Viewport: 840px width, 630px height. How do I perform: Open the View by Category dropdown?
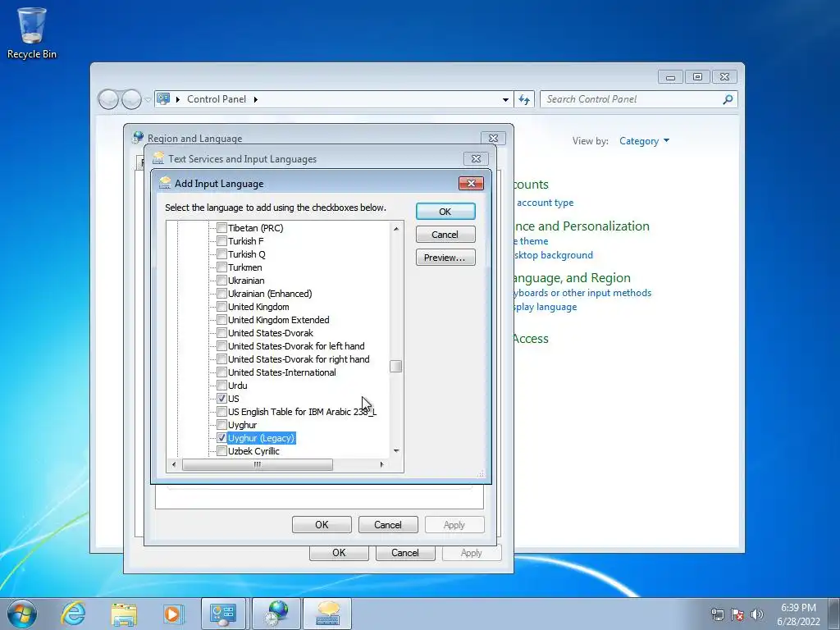click(645, 141)
